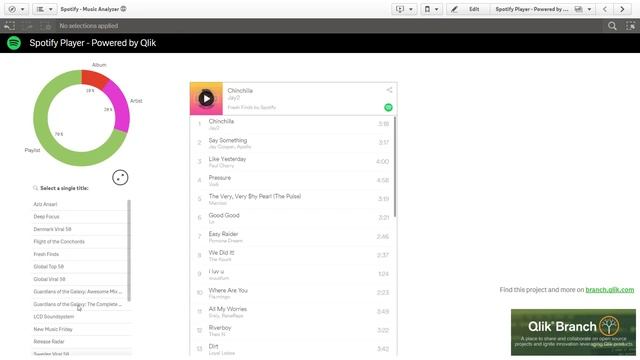The height and width of the screenshot is (360, 640).
Task: Go to the previous sheet arrow
Action: tap(605, 9)
